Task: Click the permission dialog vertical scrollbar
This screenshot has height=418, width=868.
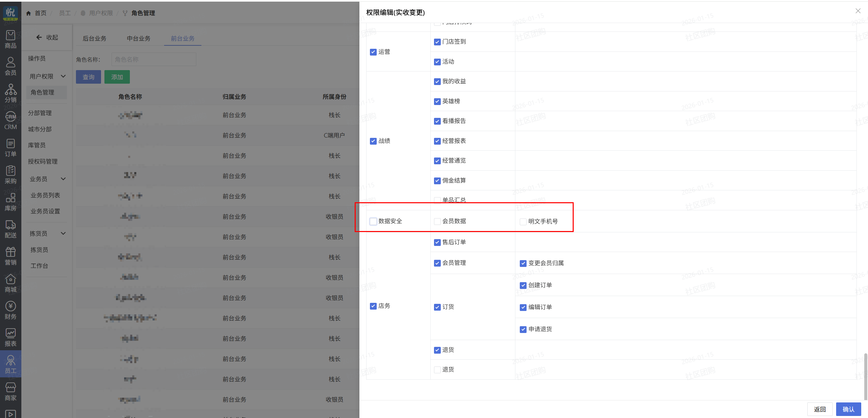Action: (x=865, y=376)
